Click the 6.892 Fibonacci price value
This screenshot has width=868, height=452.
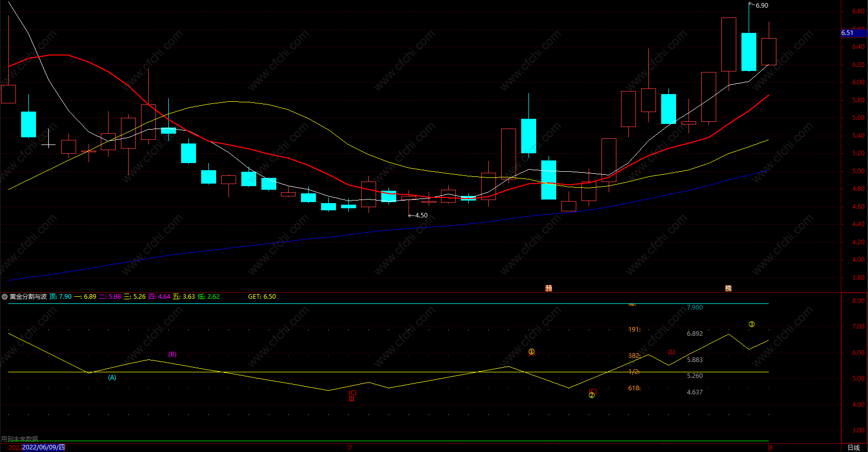point(695,334)
